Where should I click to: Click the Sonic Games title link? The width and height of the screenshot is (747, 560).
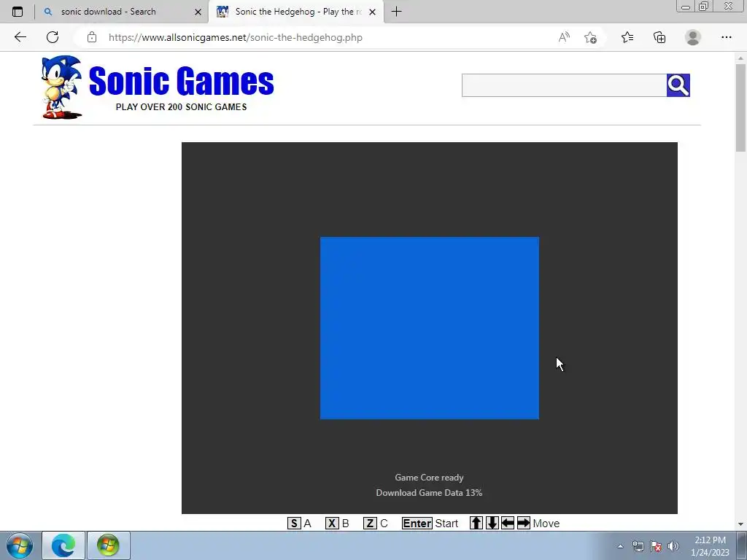tap(181, 81)
